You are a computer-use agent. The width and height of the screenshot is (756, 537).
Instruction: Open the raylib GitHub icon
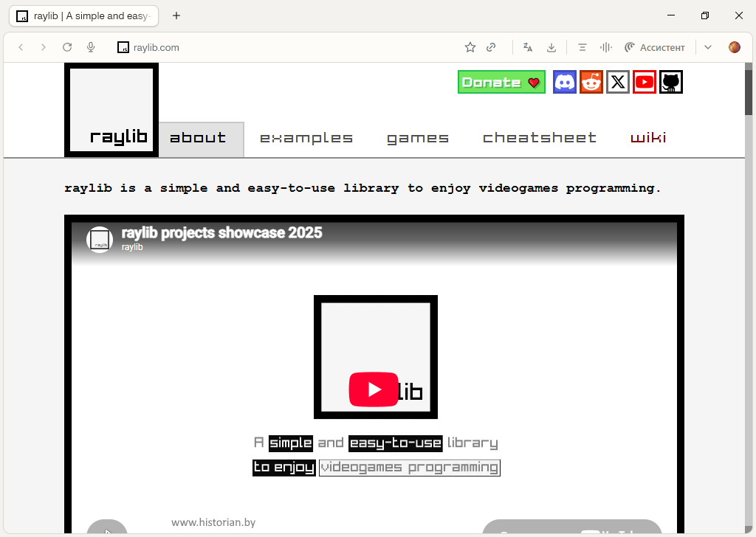[671, 82]
